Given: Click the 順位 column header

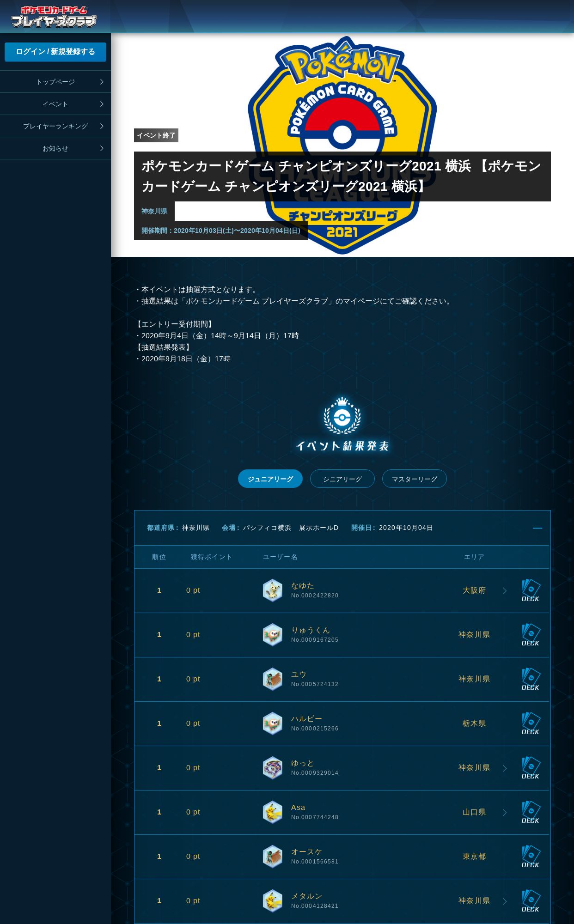Looking at the screenshot, I should pyautogui.click(x=159, y=557).
